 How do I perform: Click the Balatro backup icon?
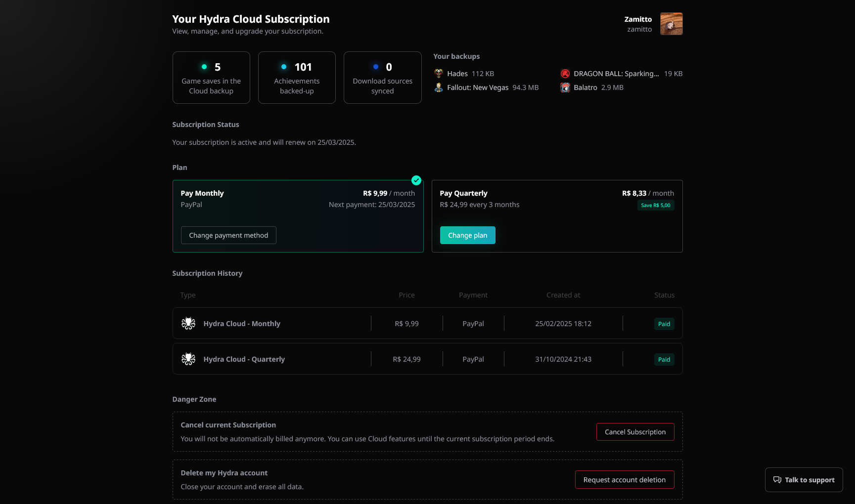tap(565, 87)
